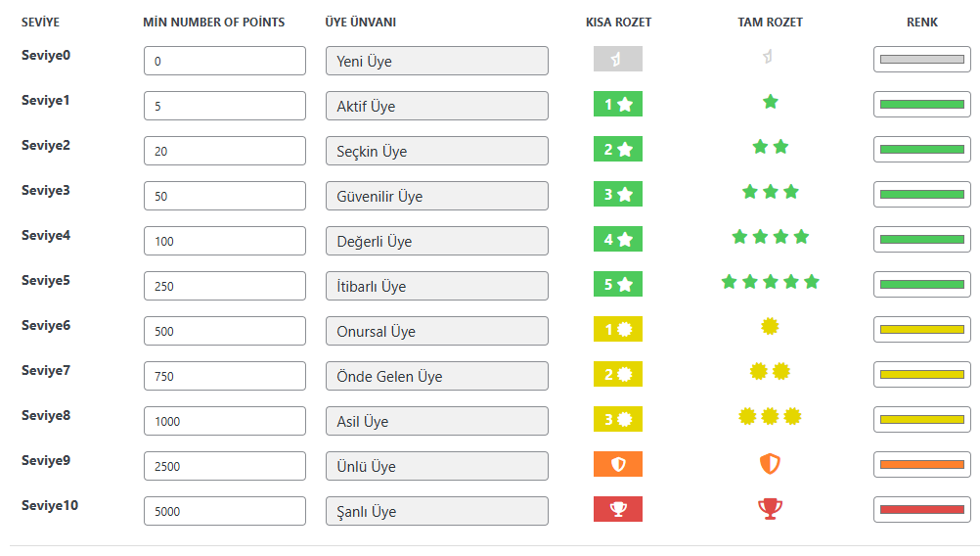The height and width of the screenshot is (556, 980).
Task: Click the yellow 2 short badge for Seviye7
Action: [617, 375]
